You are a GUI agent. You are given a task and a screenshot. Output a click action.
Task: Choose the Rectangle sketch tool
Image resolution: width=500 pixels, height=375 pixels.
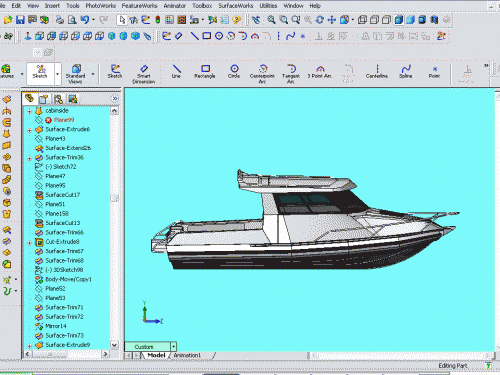205,72
